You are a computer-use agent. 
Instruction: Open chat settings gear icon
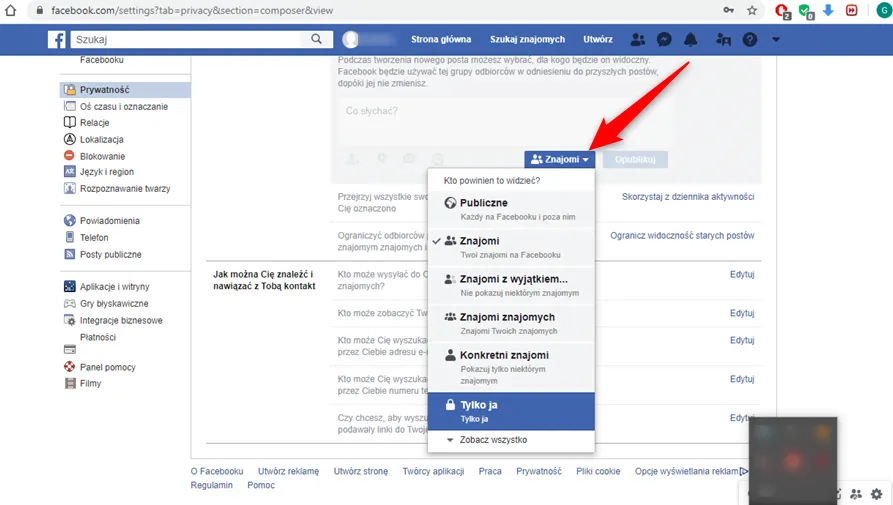pos(877,494)
